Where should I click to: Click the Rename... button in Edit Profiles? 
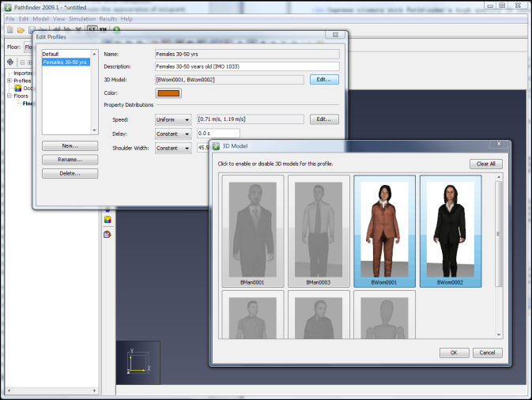[x=70, y=160]
